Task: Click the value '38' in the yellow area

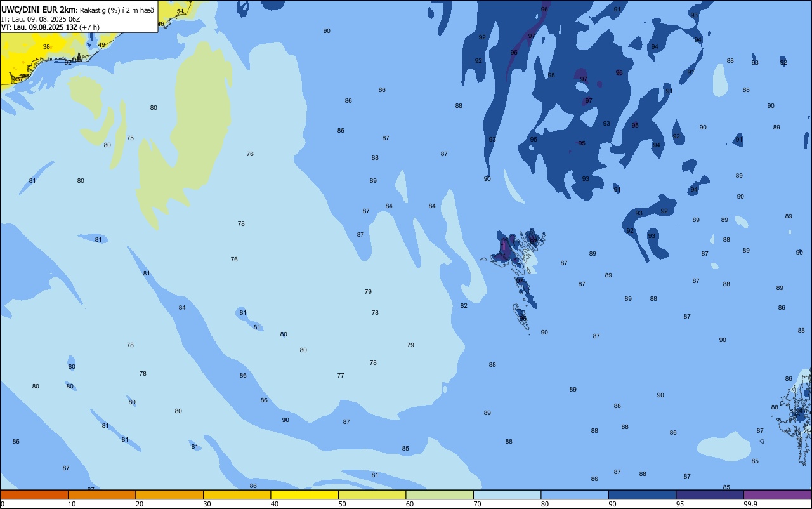Action: coord(46,47)
